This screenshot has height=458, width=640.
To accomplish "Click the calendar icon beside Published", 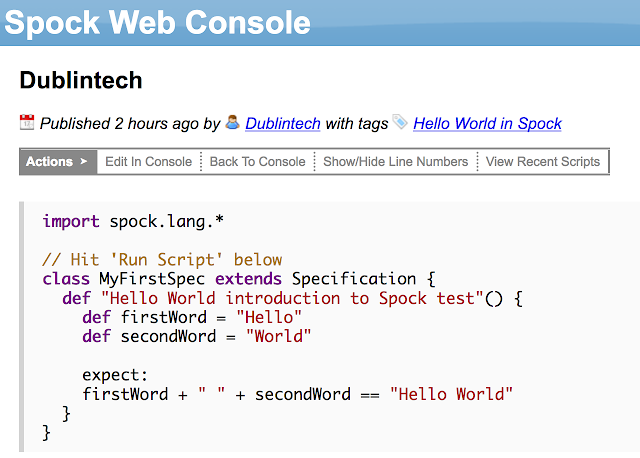I will coord(27,122).
